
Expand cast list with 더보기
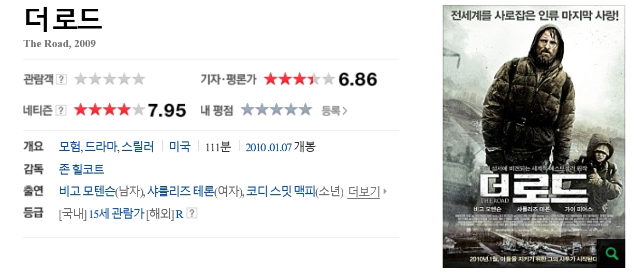click(364, 191)
